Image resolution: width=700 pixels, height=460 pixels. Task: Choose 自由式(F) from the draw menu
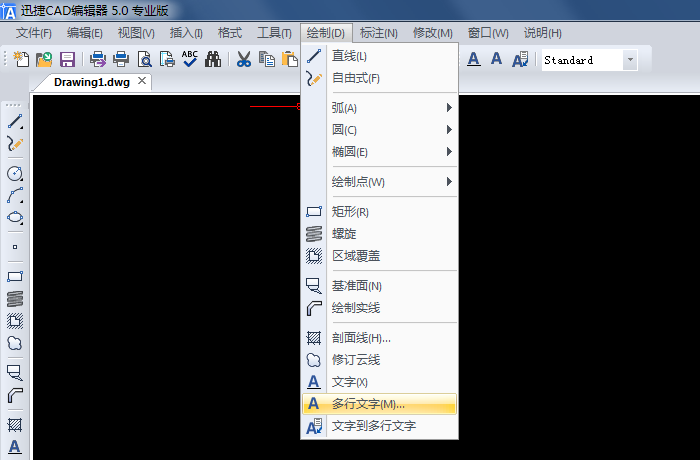pos(380,78)
